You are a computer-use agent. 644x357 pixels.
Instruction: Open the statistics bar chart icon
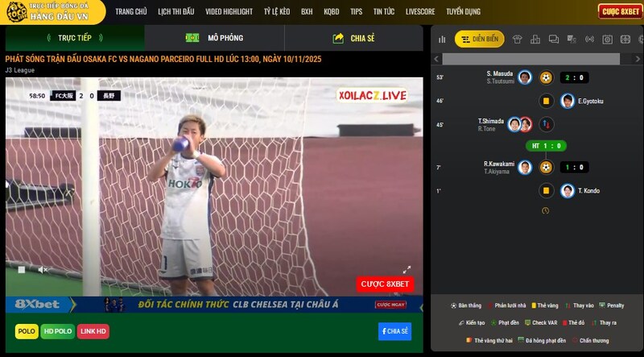click(x=442, y=39)
